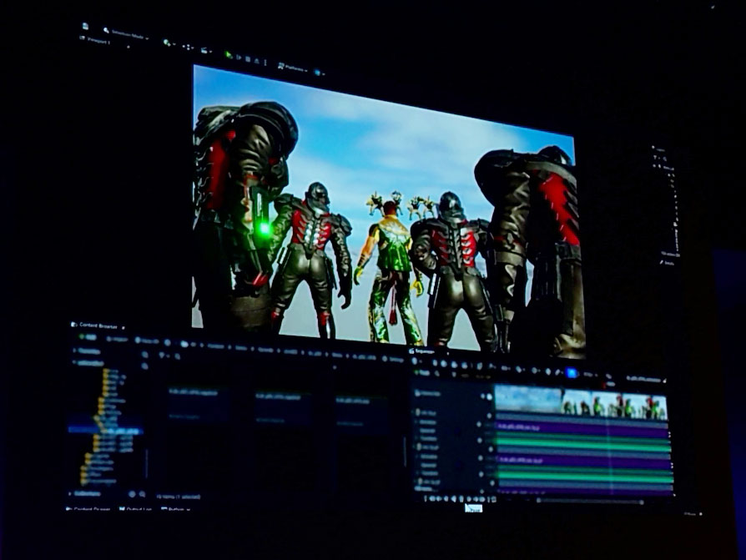Click the green Track button in Sequencer
Screen dimensions: 746x560
pyautogui.click(x=423, y=373)
